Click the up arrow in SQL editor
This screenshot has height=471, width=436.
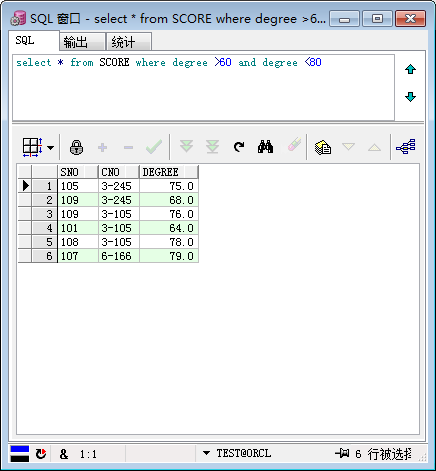tap(410, 69)
